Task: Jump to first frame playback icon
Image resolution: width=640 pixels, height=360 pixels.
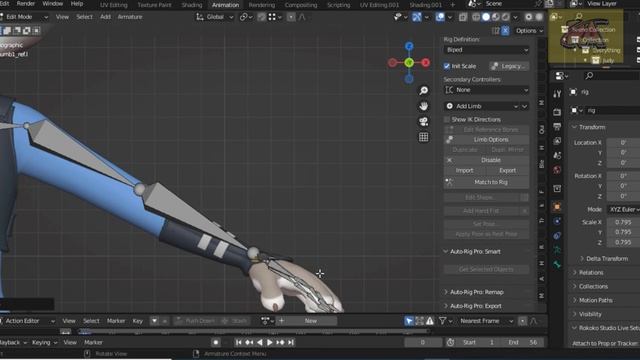Action: (x=239, y=342)
